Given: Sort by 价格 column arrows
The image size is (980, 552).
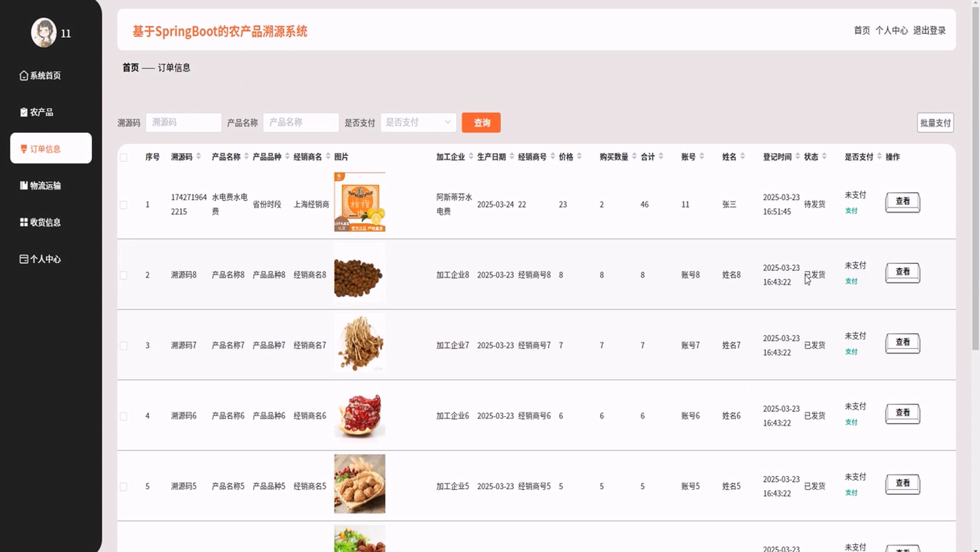Looking at the screenshot, I should tap(579, 157).
